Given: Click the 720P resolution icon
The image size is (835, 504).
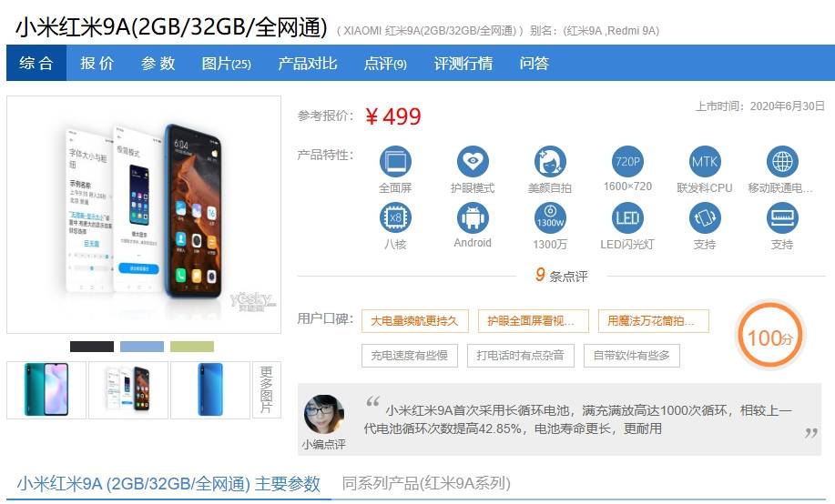Looking at the screenshot, I should 627,162.
